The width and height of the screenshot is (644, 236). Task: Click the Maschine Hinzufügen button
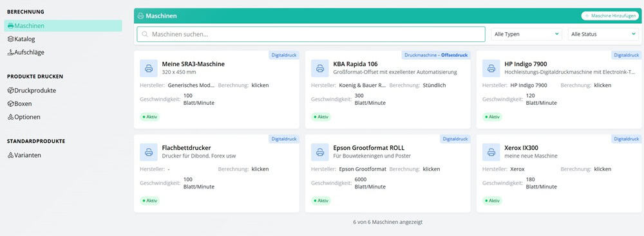[610, 16]
